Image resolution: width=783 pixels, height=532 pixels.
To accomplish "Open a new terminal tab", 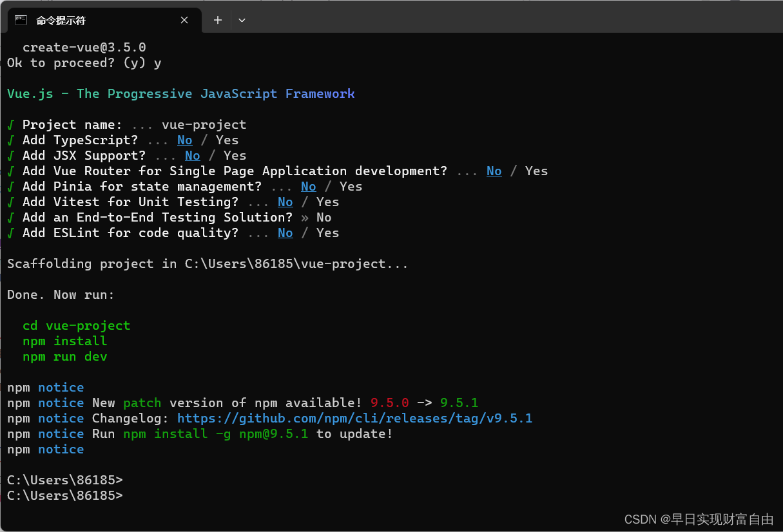I will pyautogui.click(x=218, y=20).
